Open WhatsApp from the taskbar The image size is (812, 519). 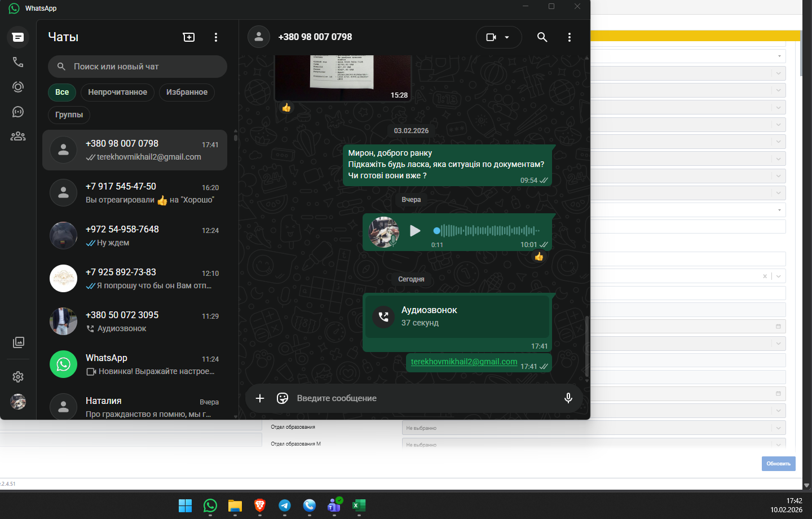point(210,505)
